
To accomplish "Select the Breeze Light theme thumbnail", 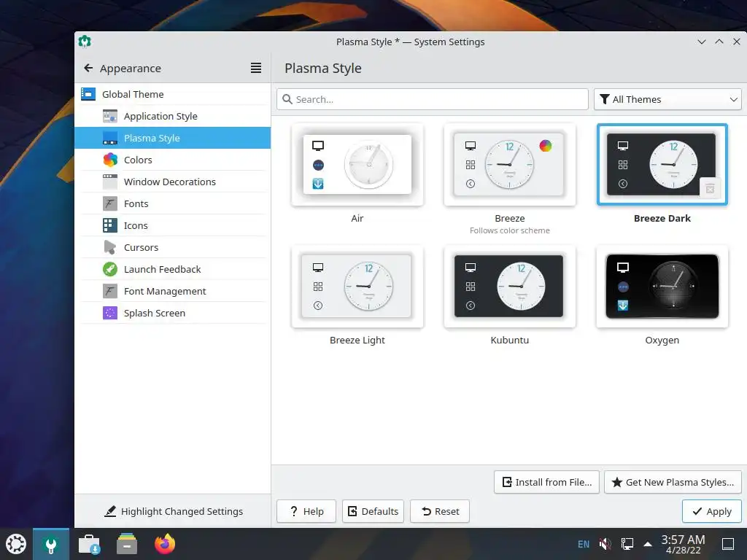I will tap(357, 286).
